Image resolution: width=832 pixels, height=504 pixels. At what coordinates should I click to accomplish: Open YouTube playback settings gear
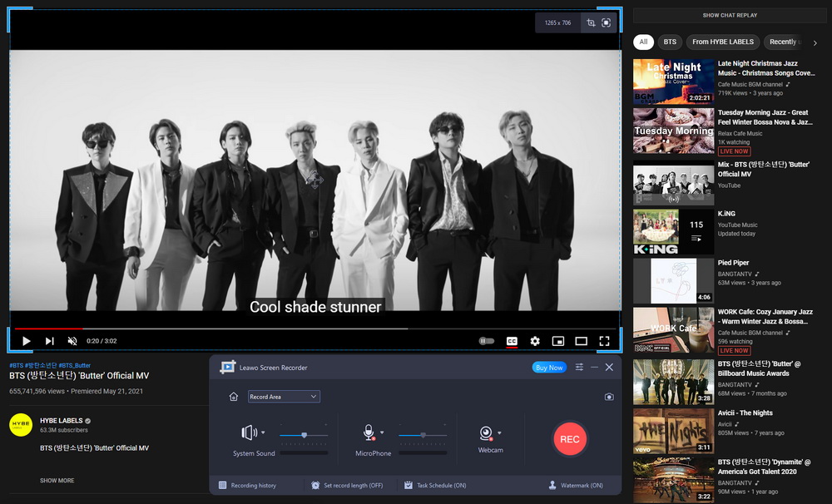click(x=535, y=341)
